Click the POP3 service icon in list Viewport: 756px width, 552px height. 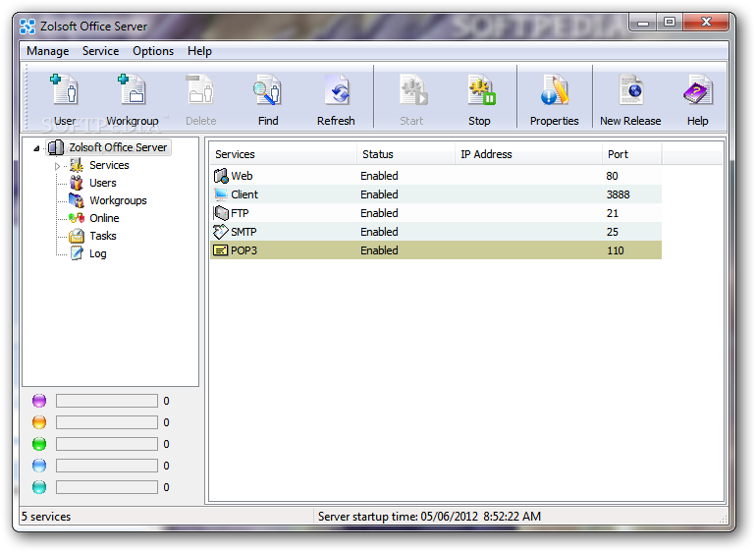pos(221,250)
